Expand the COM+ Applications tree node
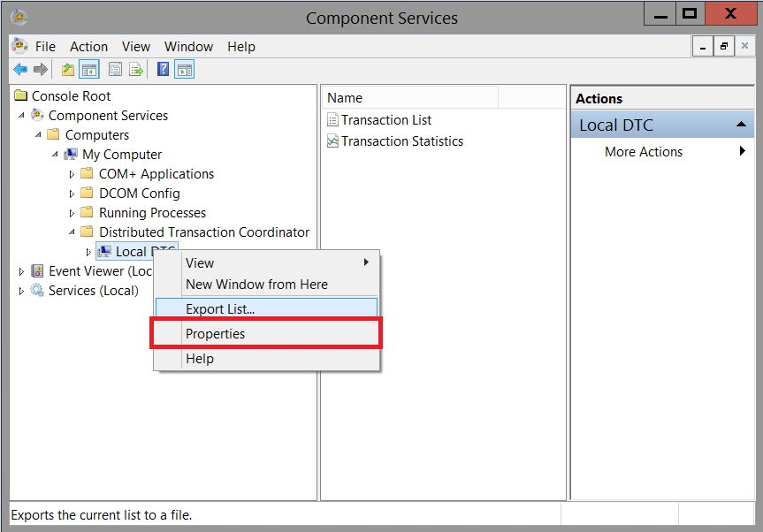The image size is (763, 532). (x=72, y=173)
